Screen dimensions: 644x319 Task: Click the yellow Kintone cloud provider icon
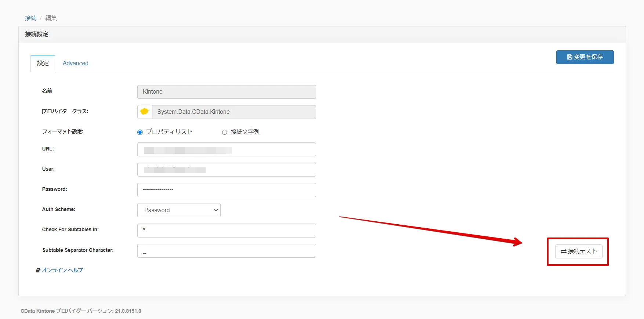(x=145, y=112)
